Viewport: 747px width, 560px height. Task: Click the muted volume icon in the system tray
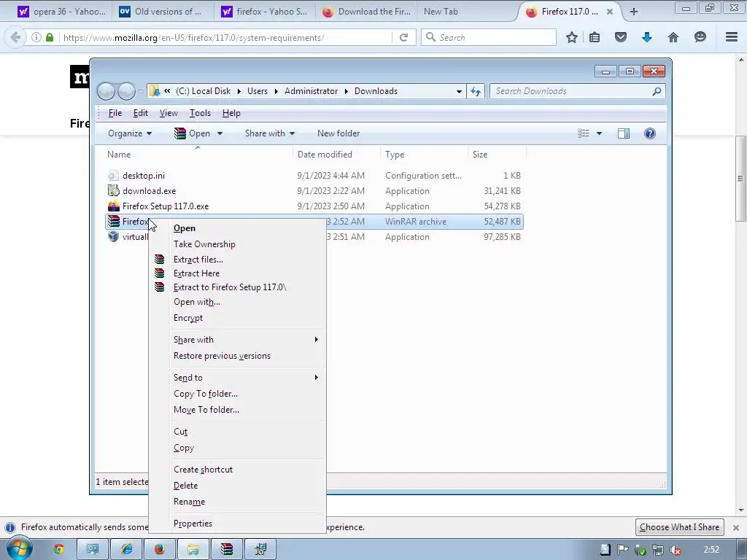coord(676,550)
